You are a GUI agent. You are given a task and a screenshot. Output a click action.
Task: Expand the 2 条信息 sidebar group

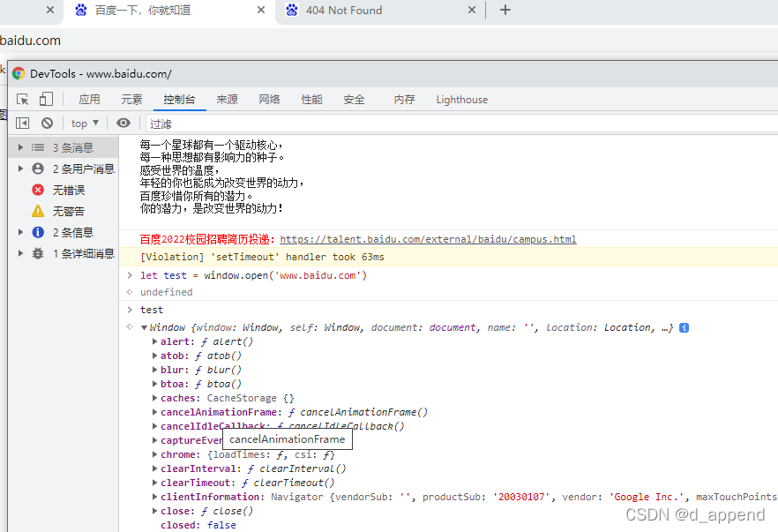coord(21,232)
